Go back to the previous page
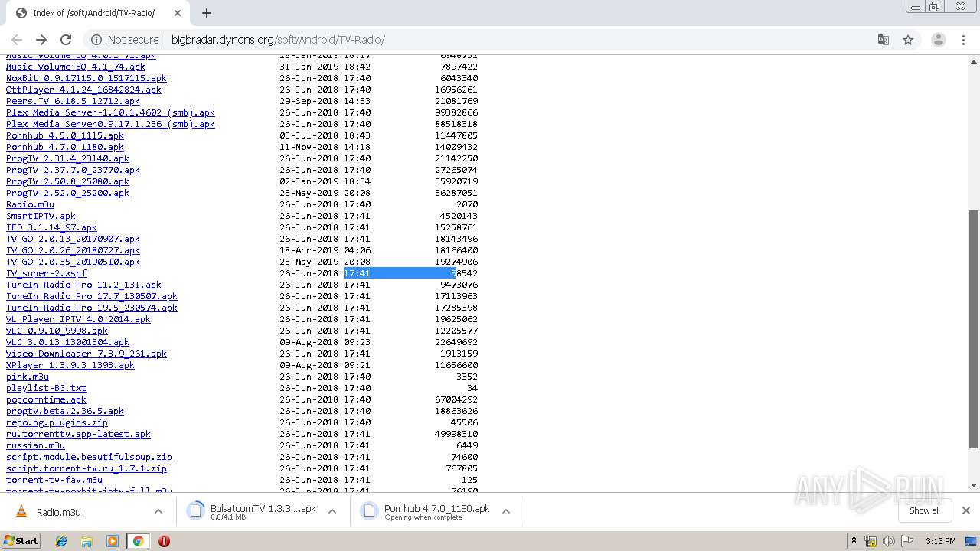980x551 pixels. (x=17, y=40)
